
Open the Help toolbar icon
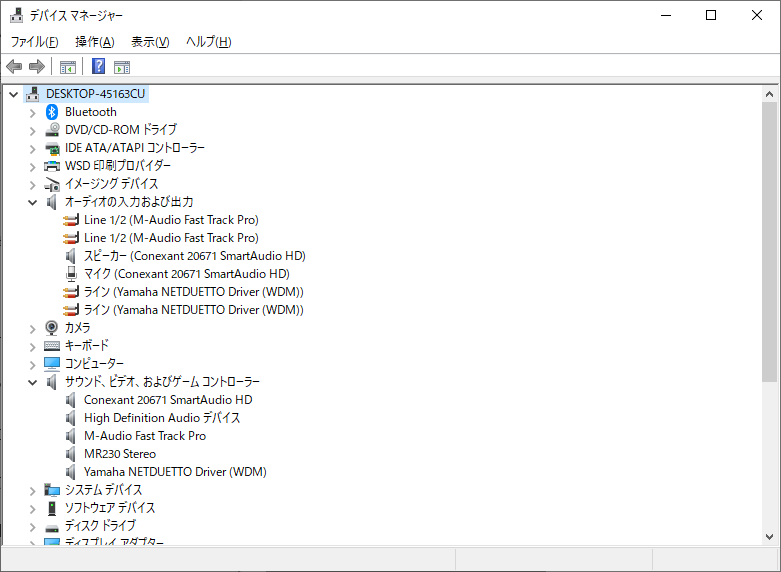[x=99, y=66]
